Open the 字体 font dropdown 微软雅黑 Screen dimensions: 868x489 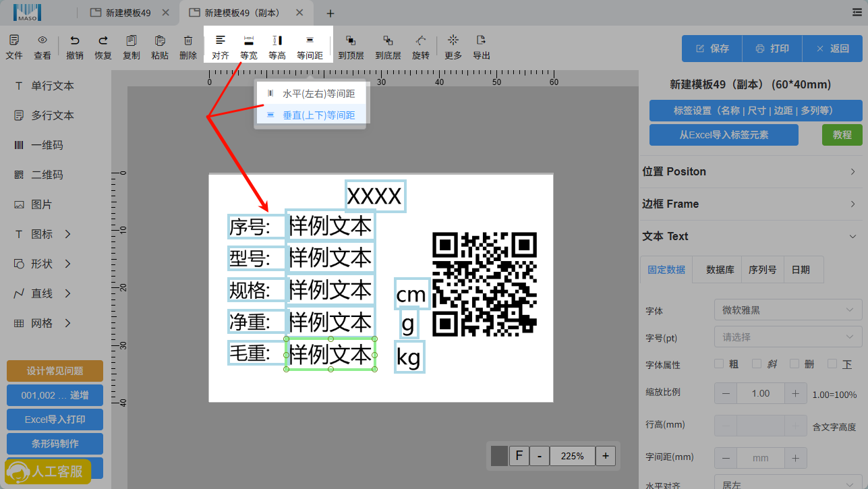(788, 310)
